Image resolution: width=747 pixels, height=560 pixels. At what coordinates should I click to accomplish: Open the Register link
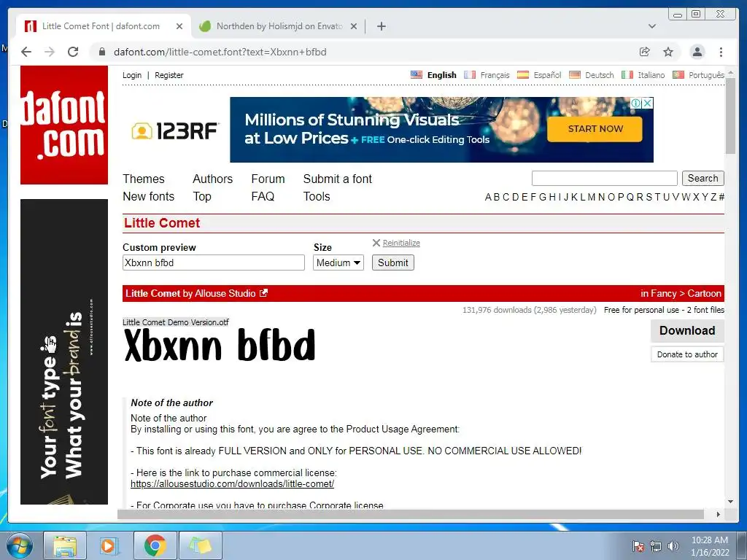169,75
